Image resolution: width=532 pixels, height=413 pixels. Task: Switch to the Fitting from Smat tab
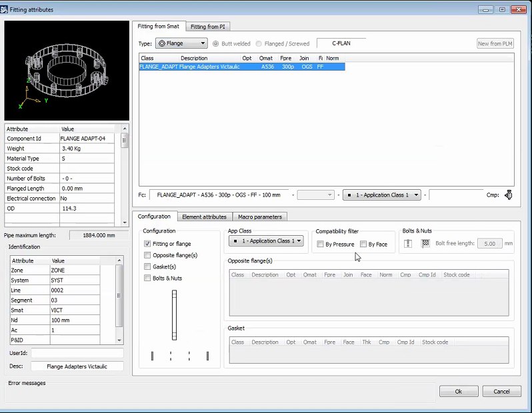pyautogui.click(x=159, y=26)
